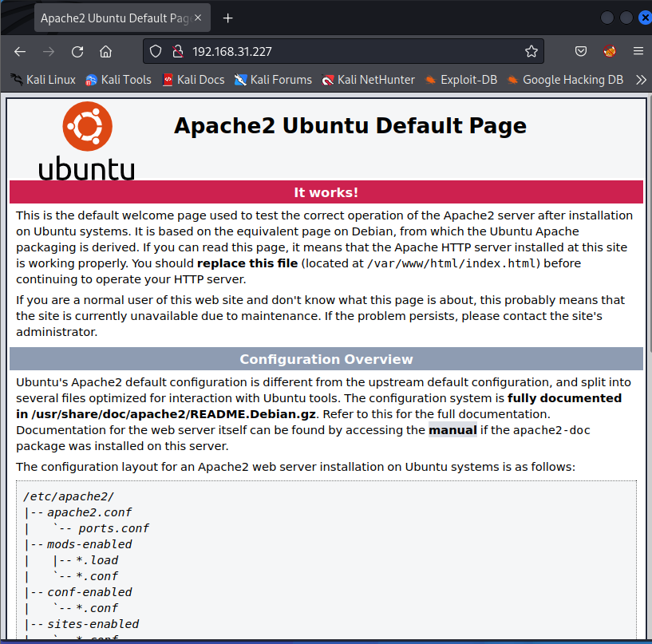Click the /usr/share/doc/apache2/README.Debian.gz path text
Image resolution: width=652 pixels, height=644 pixels.
coord(173,414)
